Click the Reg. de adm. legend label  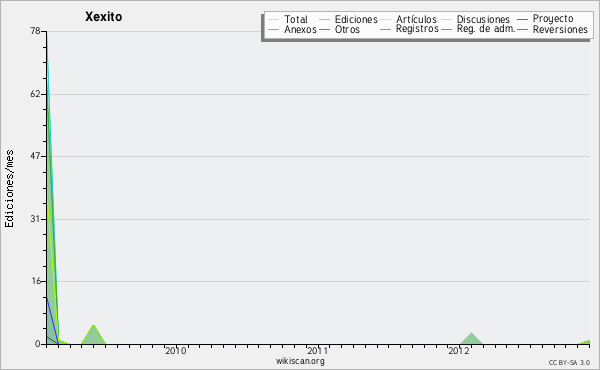click(486, 29)
